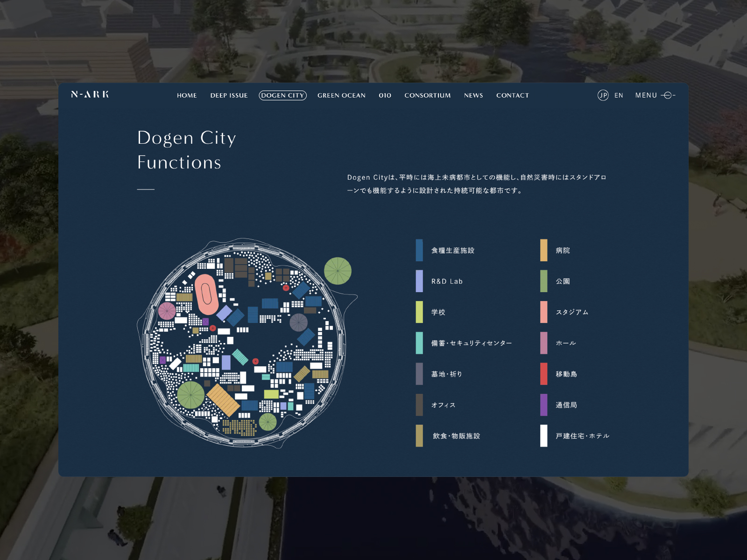
Task: Open the MENU hamburger icon
Action: point(668,95)
